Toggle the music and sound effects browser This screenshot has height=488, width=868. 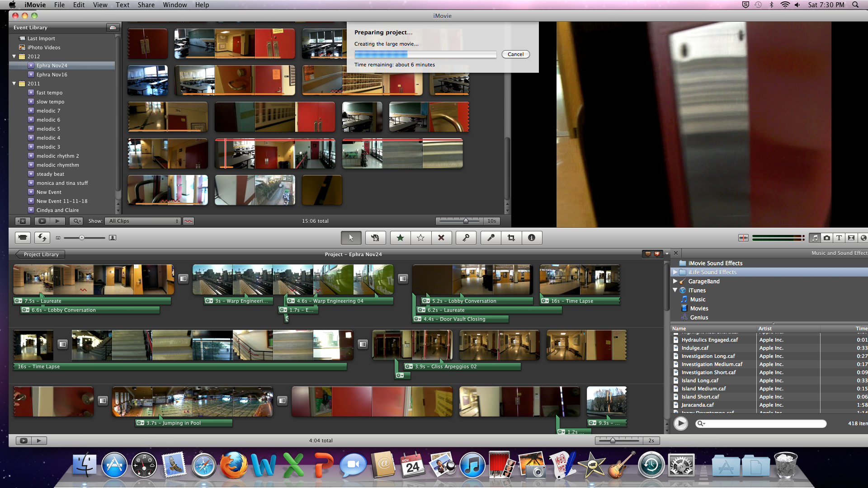(815, 238)
